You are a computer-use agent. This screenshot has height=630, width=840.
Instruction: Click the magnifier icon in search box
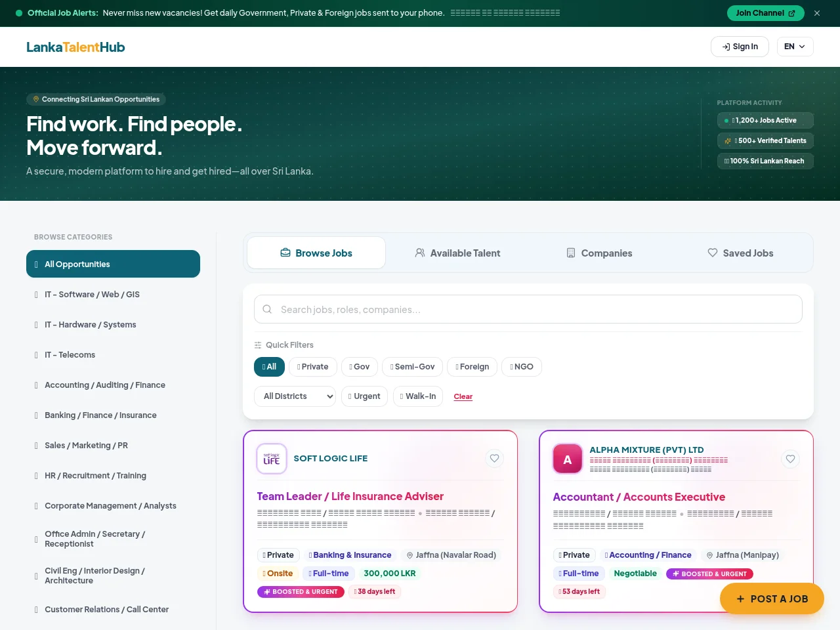click(267, 309)
